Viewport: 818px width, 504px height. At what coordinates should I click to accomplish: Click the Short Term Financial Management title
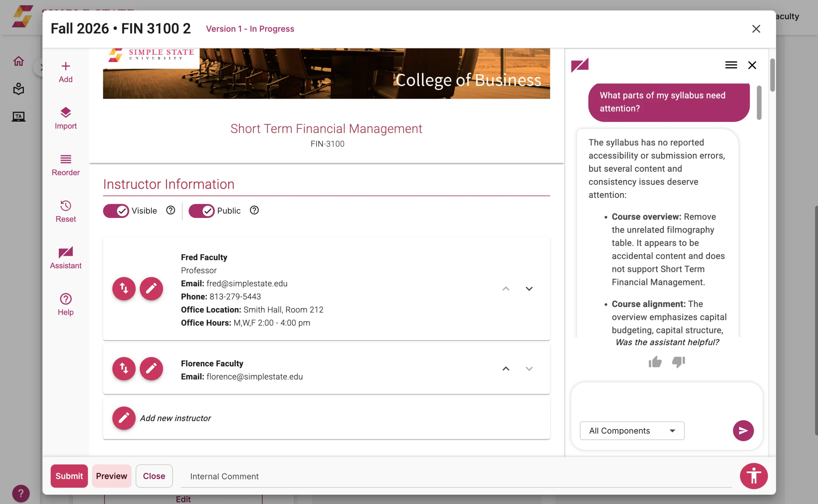pos(326,129)
